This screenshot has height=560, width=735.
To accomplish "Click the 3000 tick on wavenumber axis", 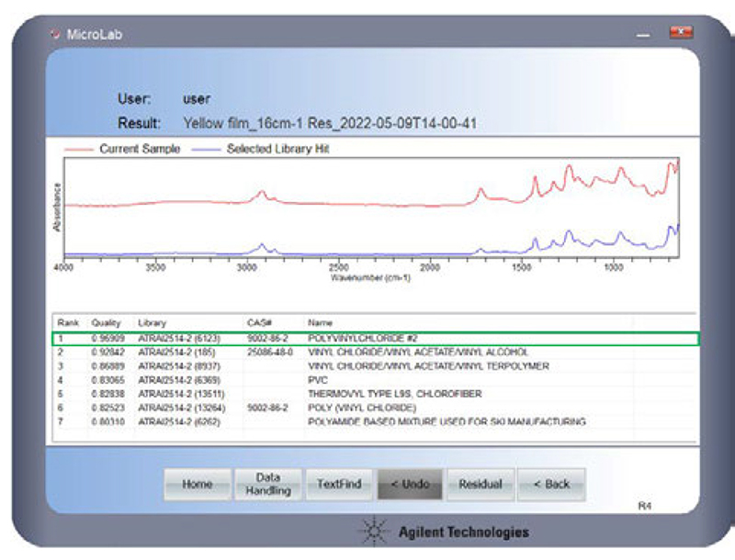I will (x=247, y=267).
